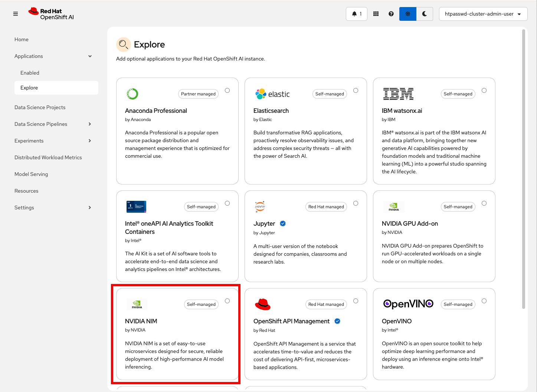This screenshot has width=537, height=392.
Task: Click the page vertical scrollbar
Action: [x=524, y=169]
